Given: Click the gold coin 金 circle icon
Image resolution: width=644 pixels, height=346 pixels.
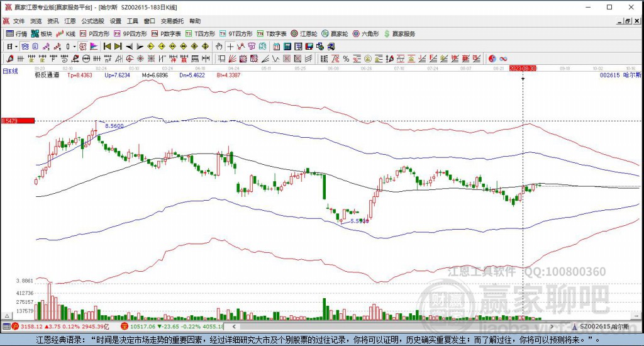Looking at the screenshot, I should (368, 59).
